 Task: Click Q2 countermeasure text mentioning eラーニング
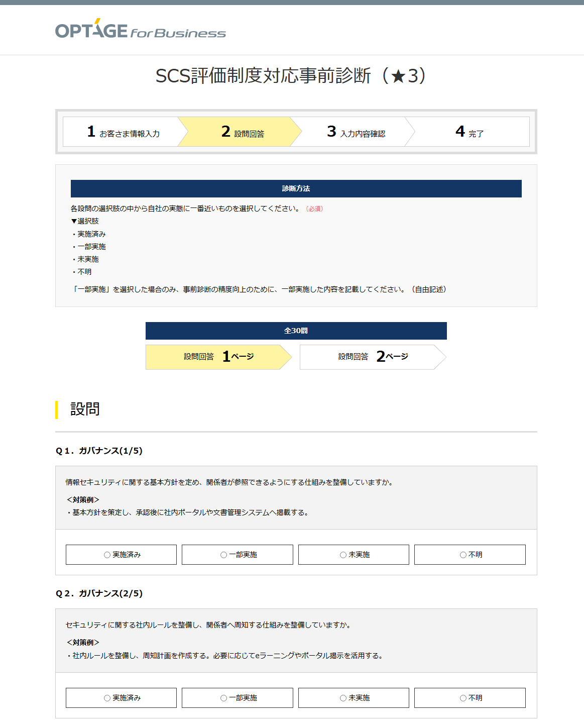(225, 656)
